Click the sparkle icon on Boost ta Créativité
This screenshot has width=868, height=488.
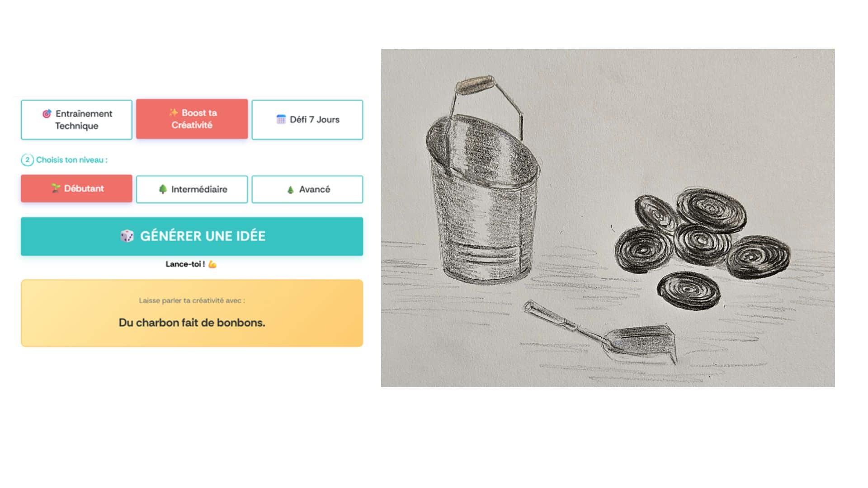click(x=174, y=113)
